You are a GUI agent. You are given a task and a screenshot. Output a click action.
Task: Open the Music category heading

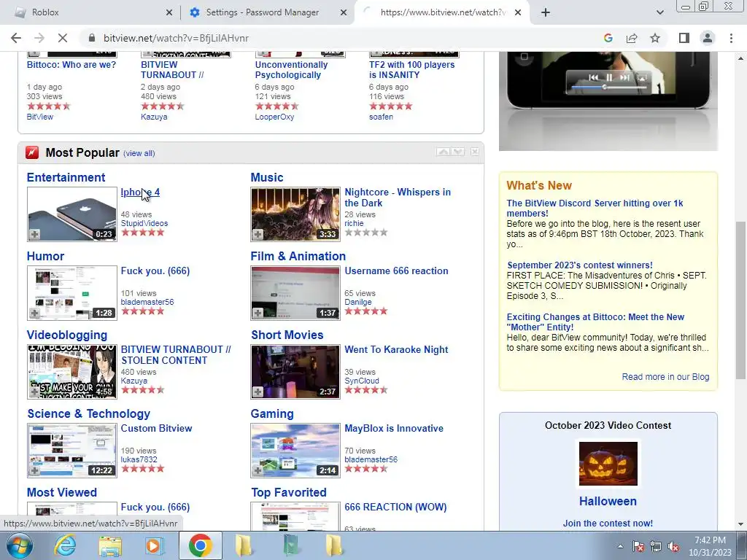pyautogui.click(x=267, y=178)
